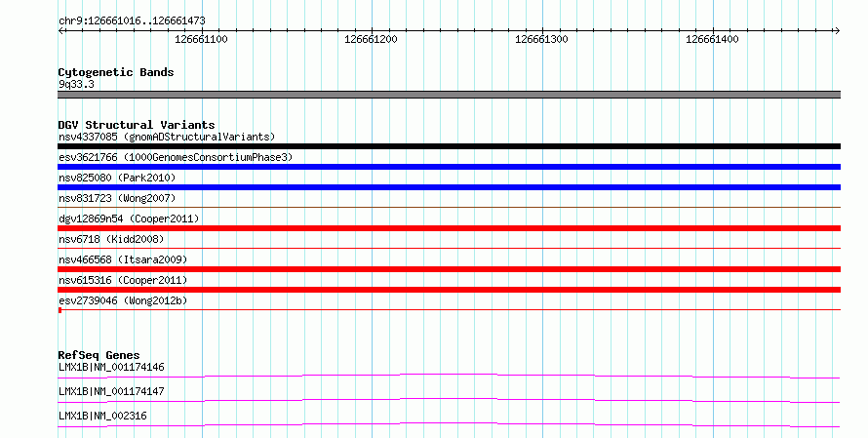
Task: Open variant dgv12869n54 Cooper2011 label
Action: click(129, 219)
